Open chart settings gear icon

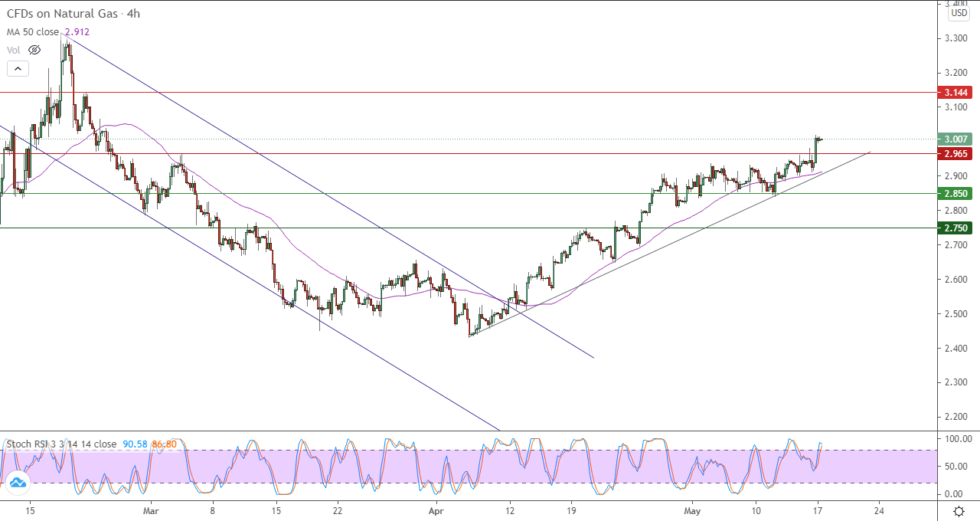coord(959,510)
